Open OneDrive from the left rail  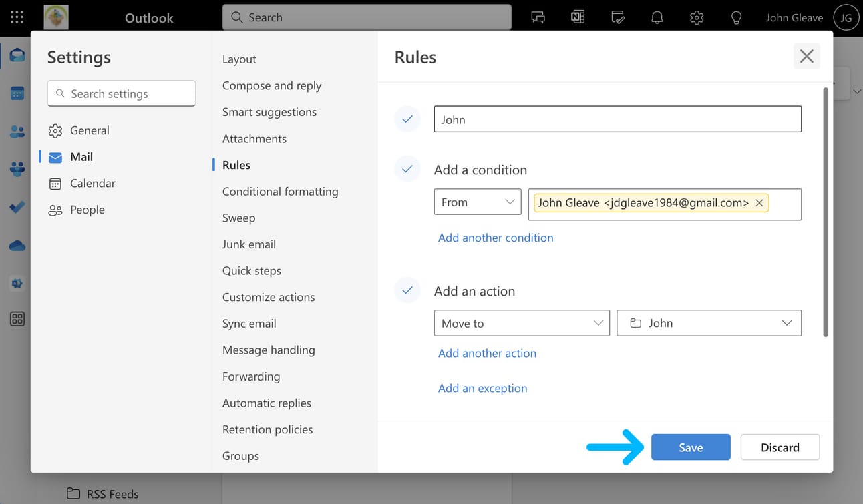click(17, 246)
